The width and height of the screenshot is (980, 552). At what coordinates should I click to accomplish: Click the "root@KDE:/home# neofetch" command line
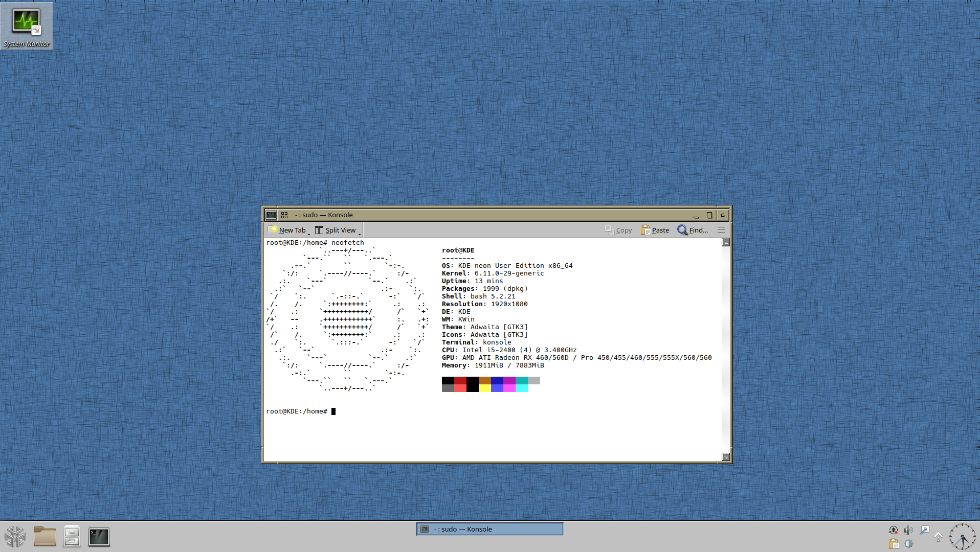(315, 243)
